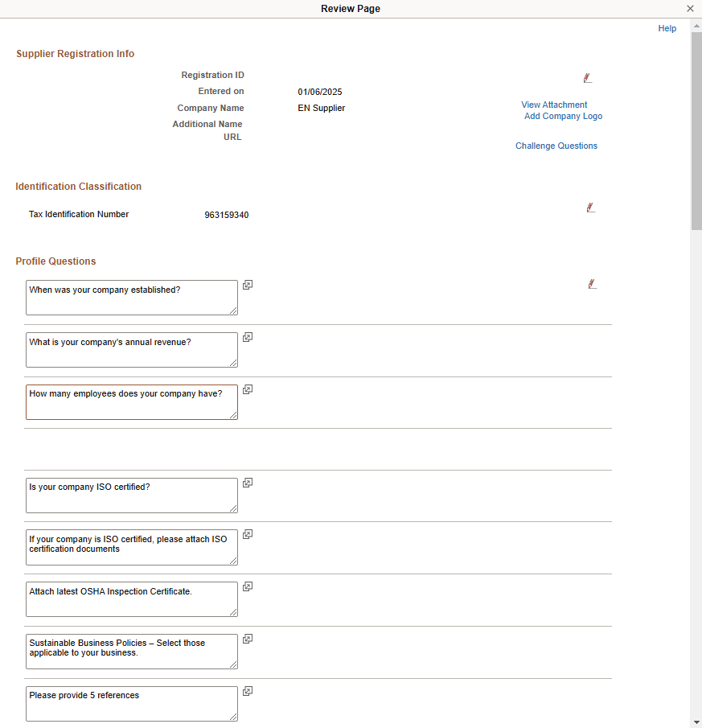This screenshot has width=702, height=728.
Task: Click the Identification Classification heading
Action: 79,187
